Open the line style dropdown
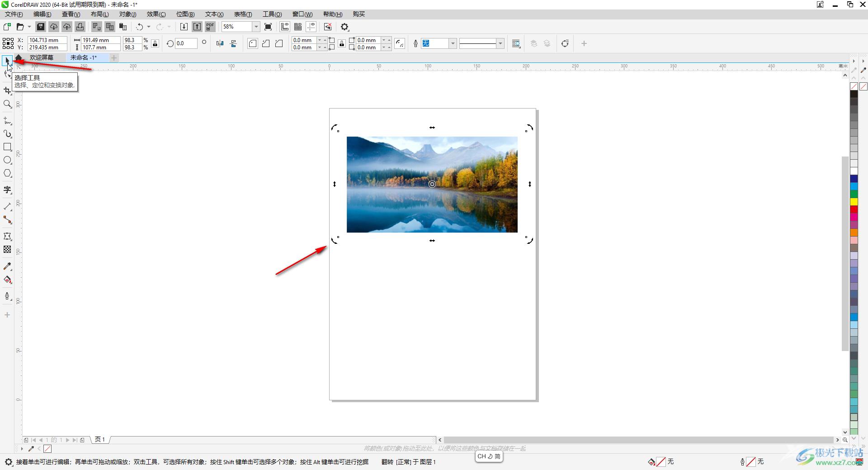Image resolution: width=868 pixels, height=470 pixels. [500, 43]
